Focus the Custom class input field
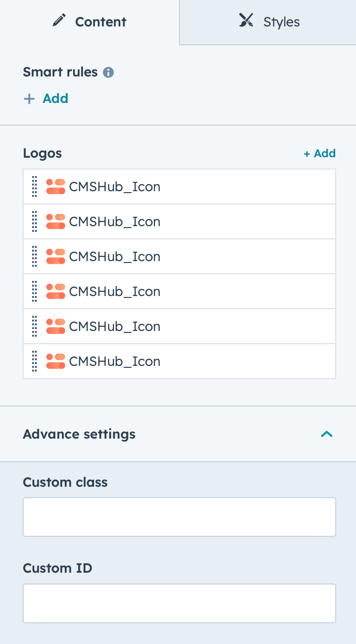 179,517
